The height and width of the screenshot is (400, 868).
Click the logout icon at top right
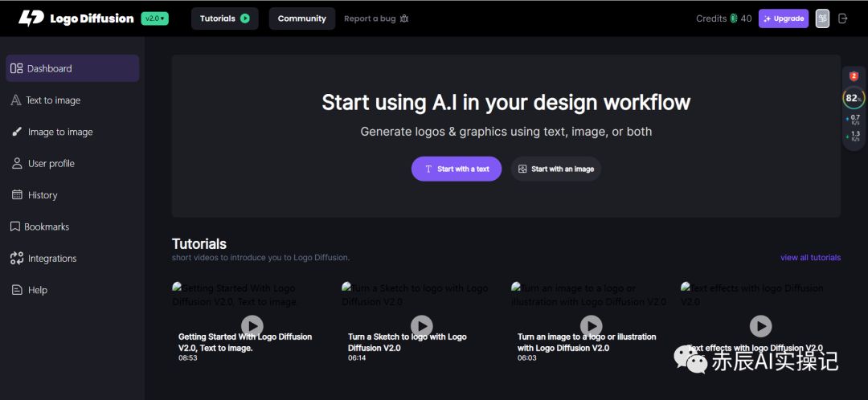843,18
